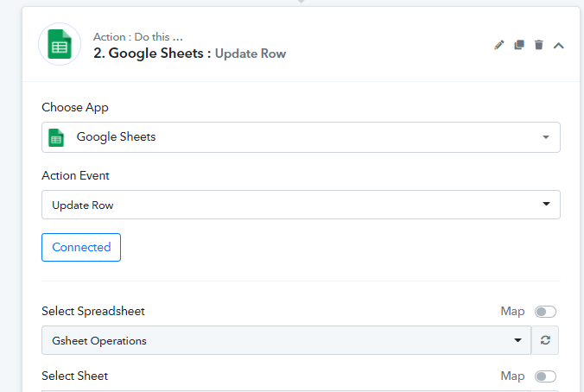584x392 pixels.
Task: Click the large Google Sheets logo in header
Action: coord(60,45)
